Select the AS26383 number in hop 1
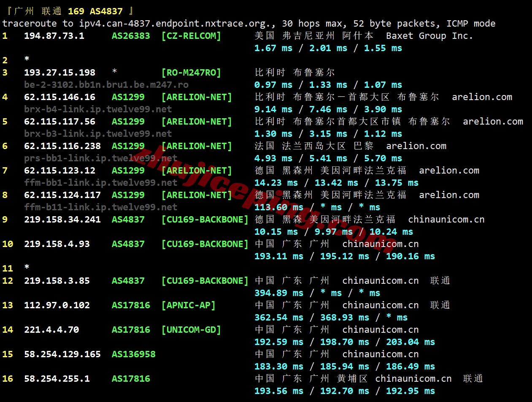This screenshot has height=402, width=532. coord(131,36)
